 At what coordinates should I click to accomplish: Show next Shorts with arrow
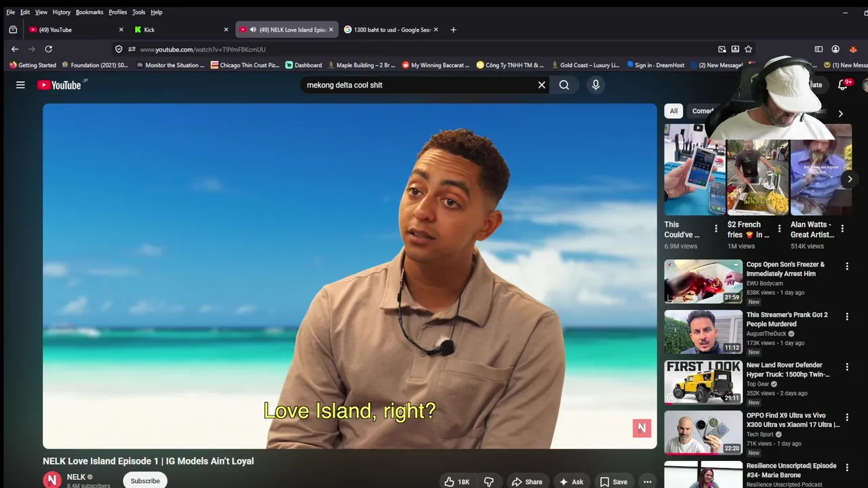(850, 179)
